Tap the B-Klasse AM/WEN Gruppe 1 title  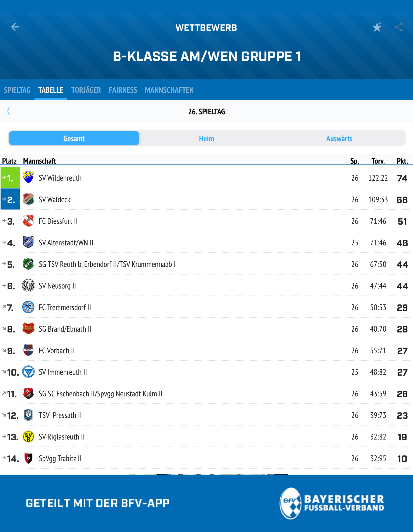(207, 56)
